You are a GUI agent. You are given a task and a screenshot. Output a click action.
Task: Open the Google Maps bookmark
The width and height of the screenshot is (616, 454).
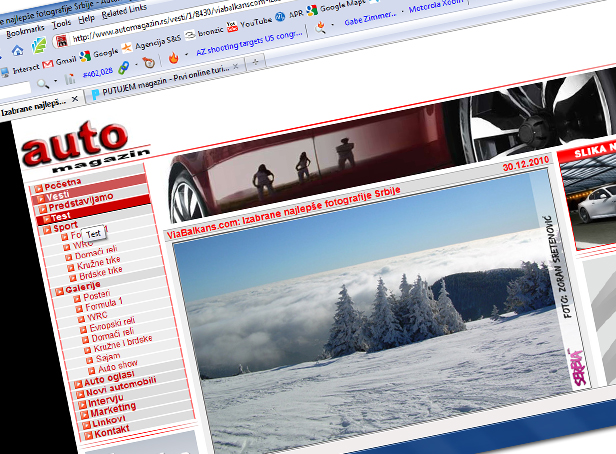click(337, 7)
